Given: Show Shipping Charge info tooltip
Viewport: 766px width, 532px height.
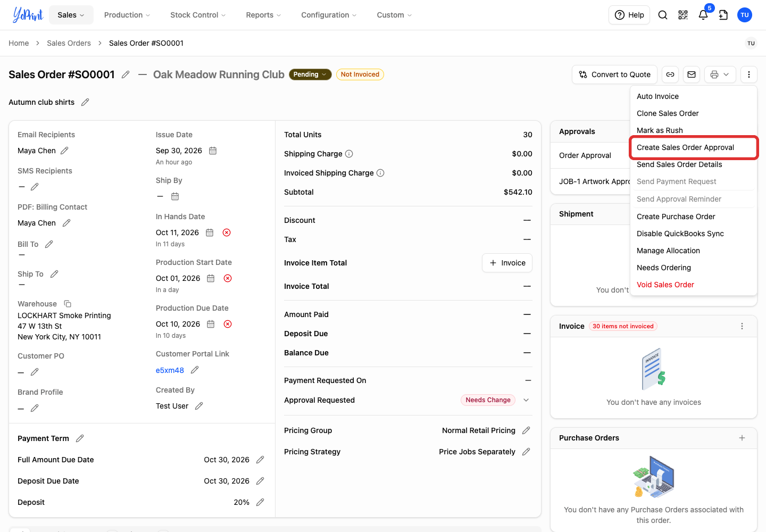Looking at the screenshot, I should pyautogui.click(x=349, y=154).
